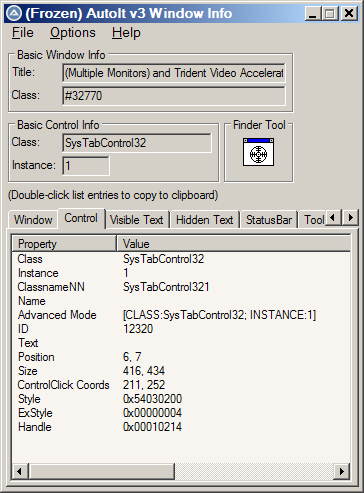This screenshot has height=493, width=364.
Task: Open the Options menu
Action: pos(73,33)
